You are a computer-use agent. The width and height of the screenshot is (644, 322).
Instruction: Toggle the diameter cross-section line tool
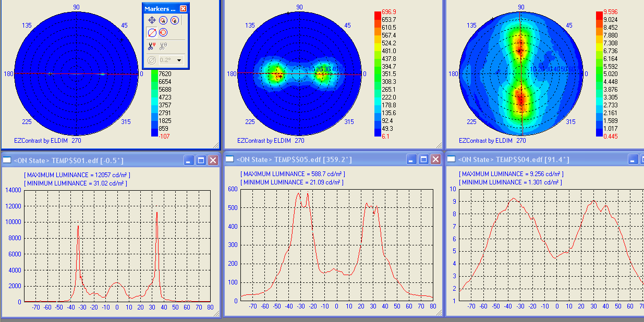tap(152, 32)
